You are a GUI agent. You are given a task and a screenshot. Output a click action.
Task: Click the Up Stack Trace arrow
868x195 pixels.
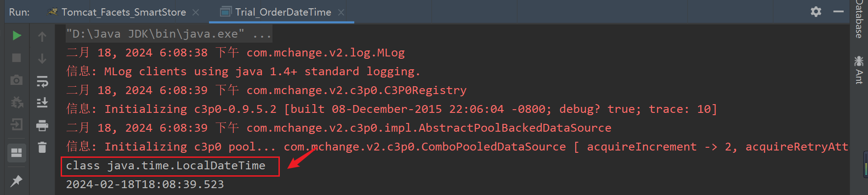42,37
